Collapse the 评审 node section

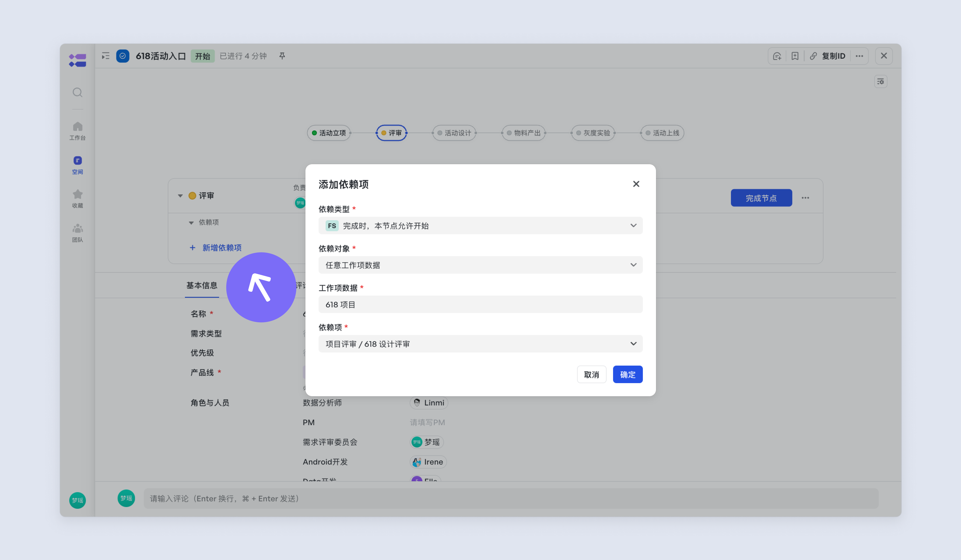(x=180, y=196)
